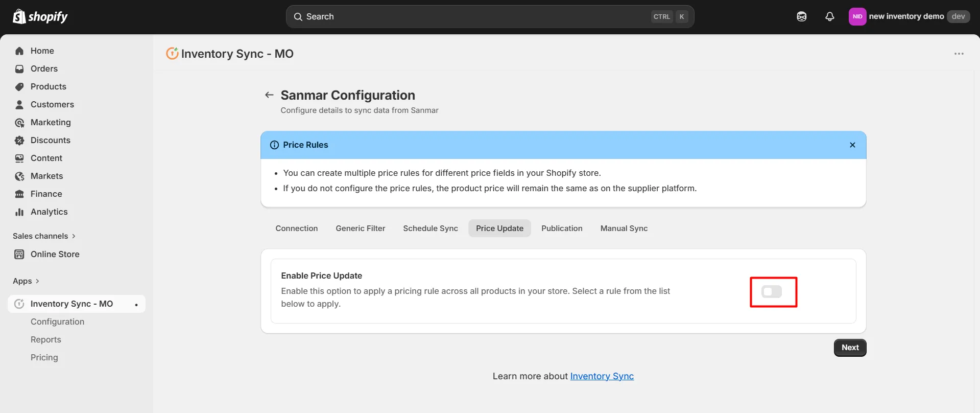Open Configuration under Inventory Sync
This screenshot has width=980, height=413.
(x=57, y=322)
